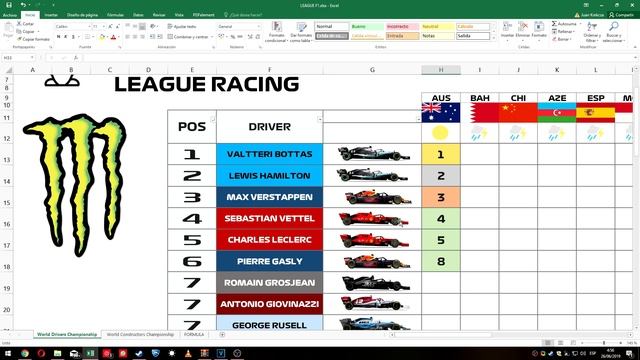
Task: Open World Constructors Championship sheet
Action: point(140,334)
